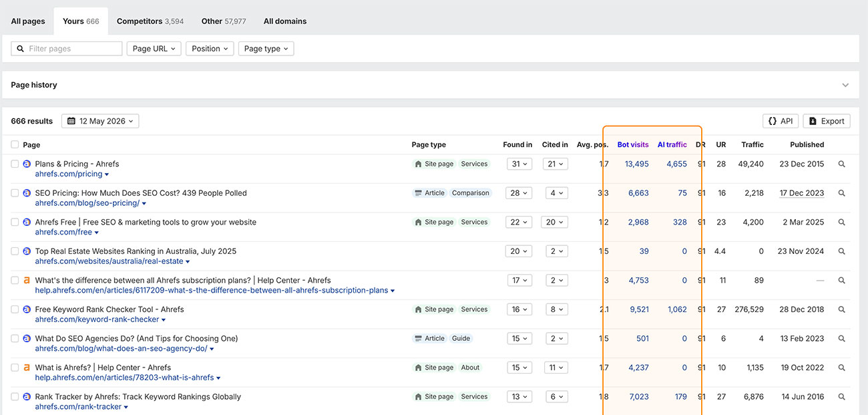Click the magnifier icon in What Do SEO Agencies Do row

[841, 339]
